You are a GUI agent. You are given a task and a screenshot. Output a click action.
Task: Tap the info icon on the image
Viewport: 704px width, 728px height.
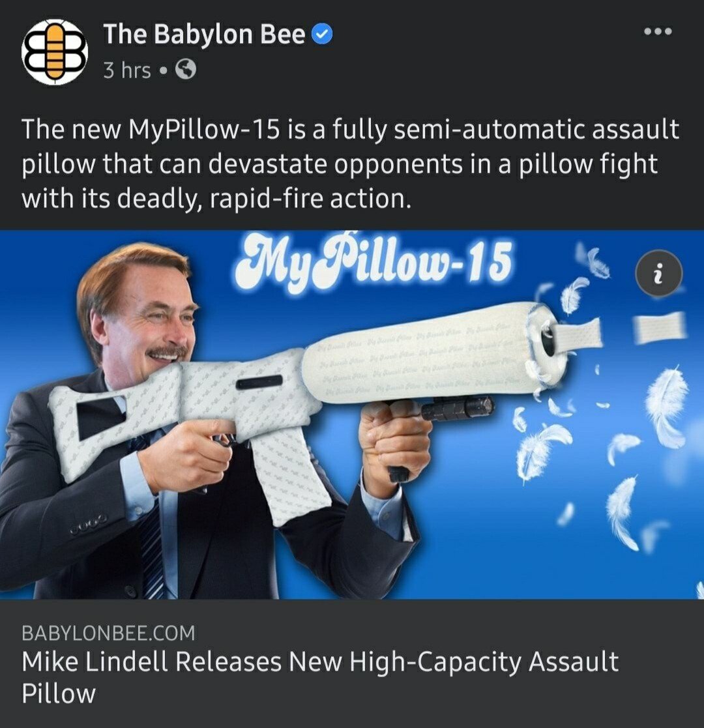click(658, 274)
